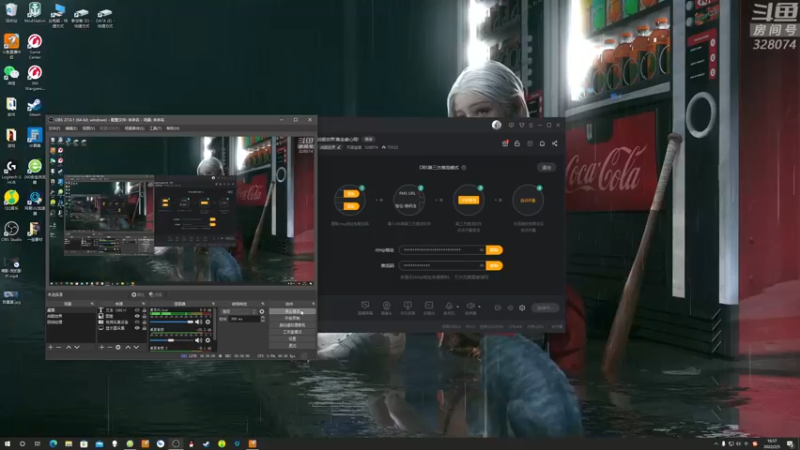Expand the microphone options arrow in toolbar
800x450 pixels.
pos(457,307)
